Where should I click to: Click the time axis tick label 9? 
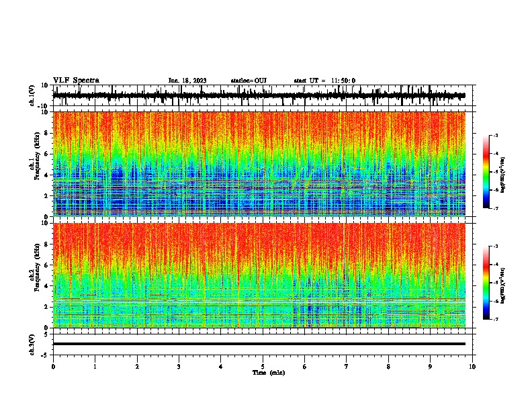(430, 367)
